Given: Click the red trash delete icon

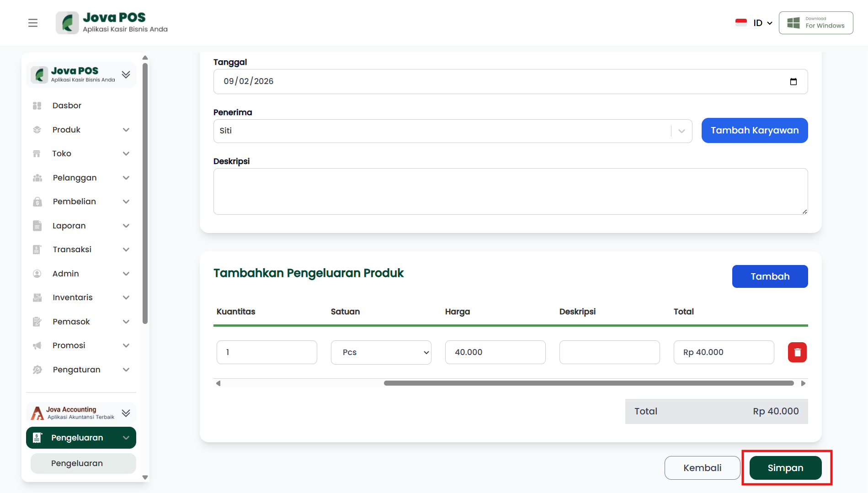Looking at the screenshot, I should (797, 352).
